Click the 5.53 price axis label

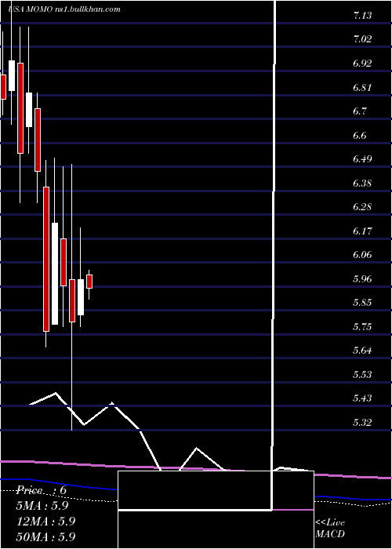(362, 375)
